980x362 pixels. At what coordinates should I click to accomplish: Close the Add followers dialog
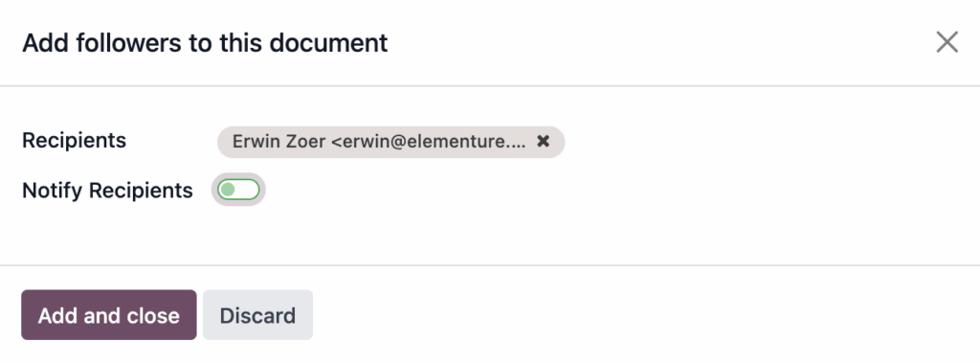coord(947,42)
